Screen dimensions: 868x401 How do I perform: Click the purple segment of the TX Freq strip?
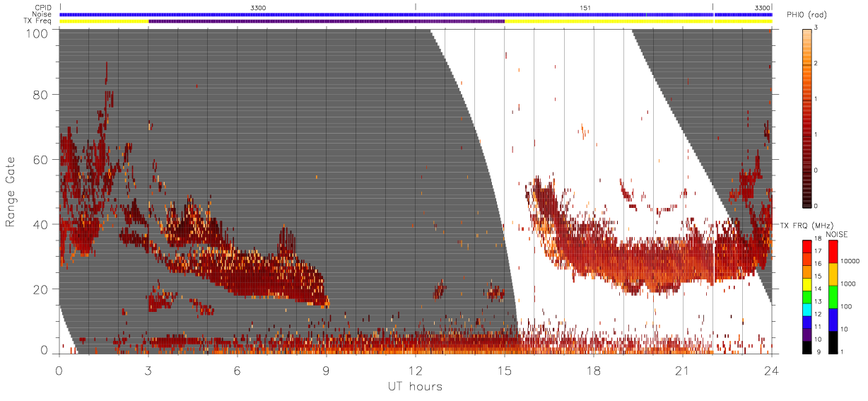[x=327, y=21]
